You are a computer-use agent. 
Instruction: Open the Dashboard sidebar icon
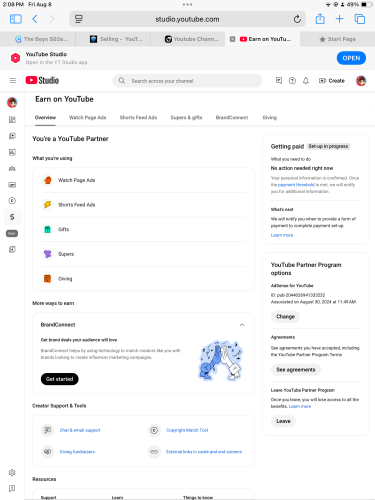12,120
